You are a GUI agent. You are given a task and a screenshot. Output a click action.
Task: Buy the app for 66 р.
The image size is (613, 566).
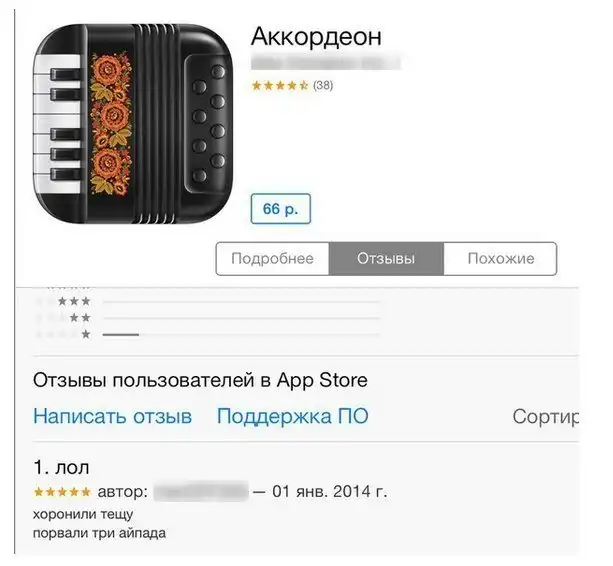(x=281, y=209)
